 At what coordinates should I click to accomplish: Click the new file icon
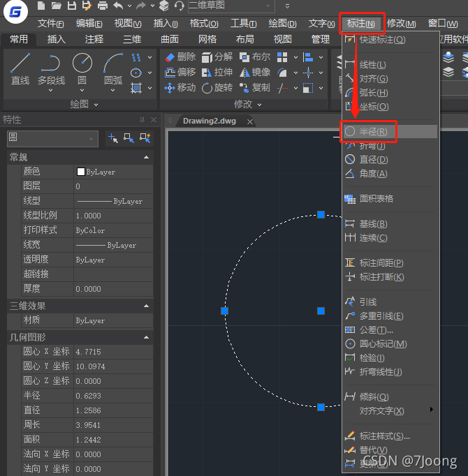tap(41, 6)
